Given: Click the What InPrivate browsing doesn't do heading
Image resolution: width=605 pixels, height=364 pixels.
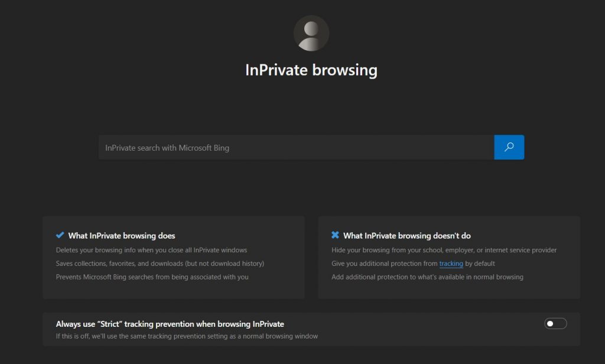Looking at the screenshot, I should 406,235.
